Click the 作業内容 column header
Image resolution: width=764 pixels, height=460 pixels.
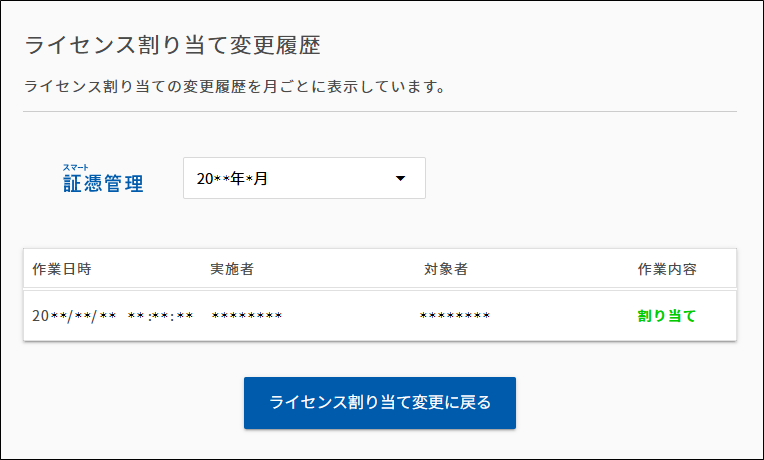point(667,269)
